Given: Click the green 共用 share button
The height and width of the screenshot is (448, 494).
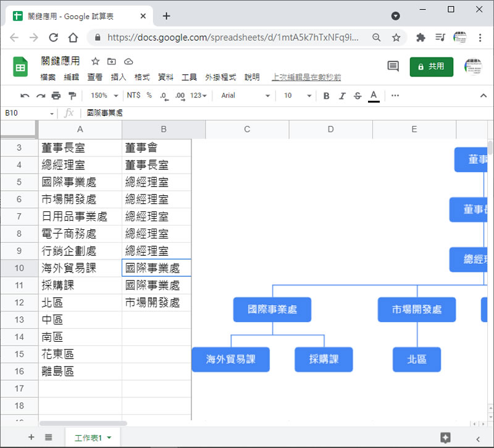Looking at the screenshot, I should click(x=431, y=66).
